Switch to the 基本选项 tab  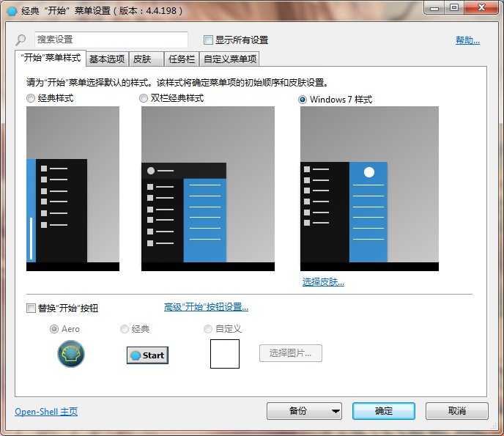tap(107, 59)
